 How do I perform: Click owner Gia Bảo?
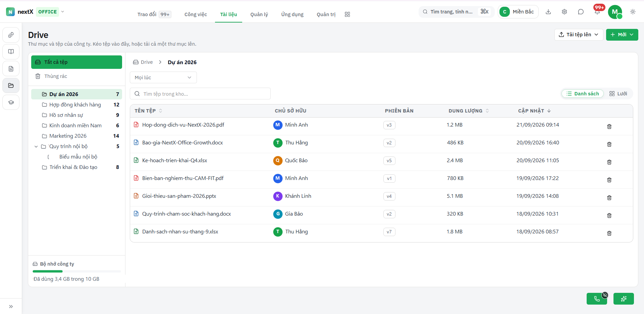tap(288, 214)
